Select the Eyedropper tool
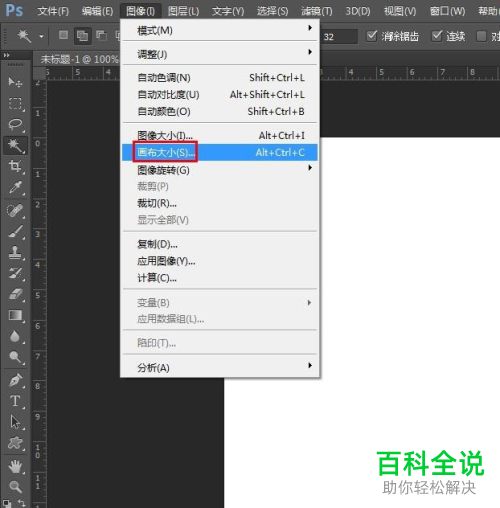The height and width of the screenshot is (508, 500). point(15,187)
